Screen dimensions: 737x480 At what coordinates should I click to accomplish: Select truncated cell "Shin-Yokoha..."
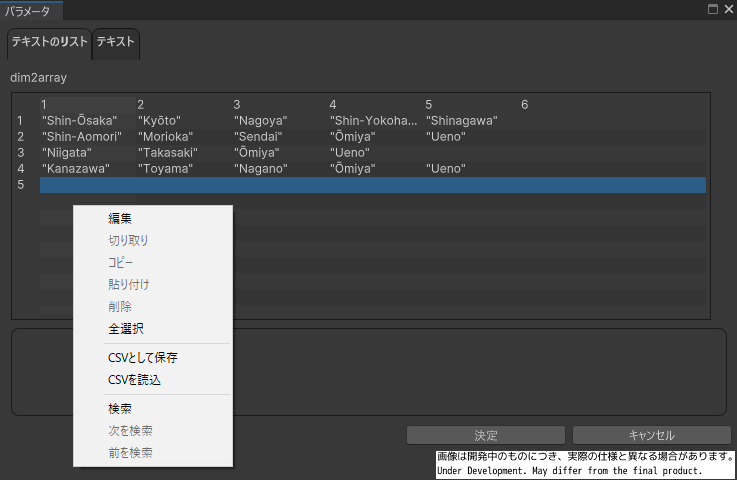point(376,121)
